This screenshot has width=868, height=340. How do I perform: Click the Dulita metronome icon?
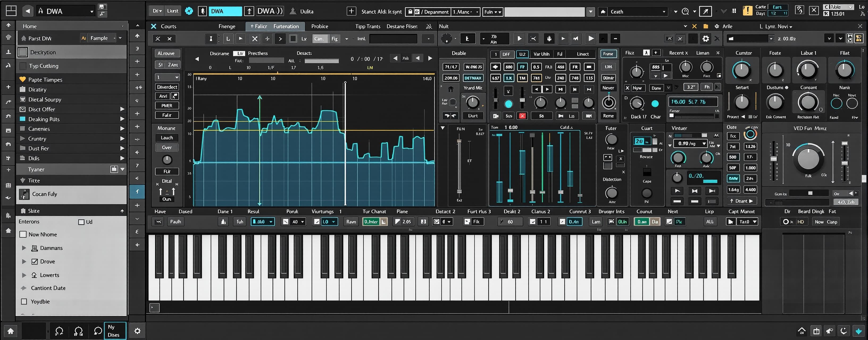click(293, 11)
